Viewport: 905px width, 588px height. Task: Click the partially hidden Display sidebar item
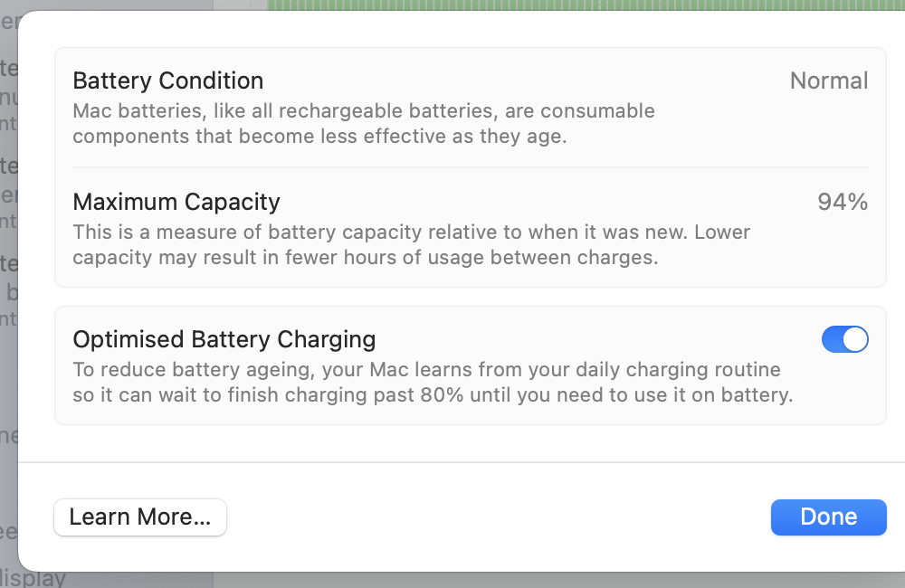point(36,579)
